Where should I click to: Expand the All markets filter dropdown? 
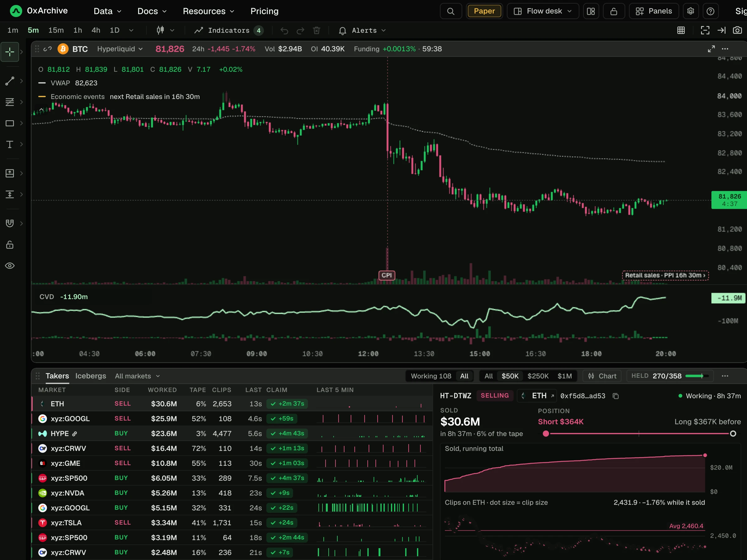point(137,376)
